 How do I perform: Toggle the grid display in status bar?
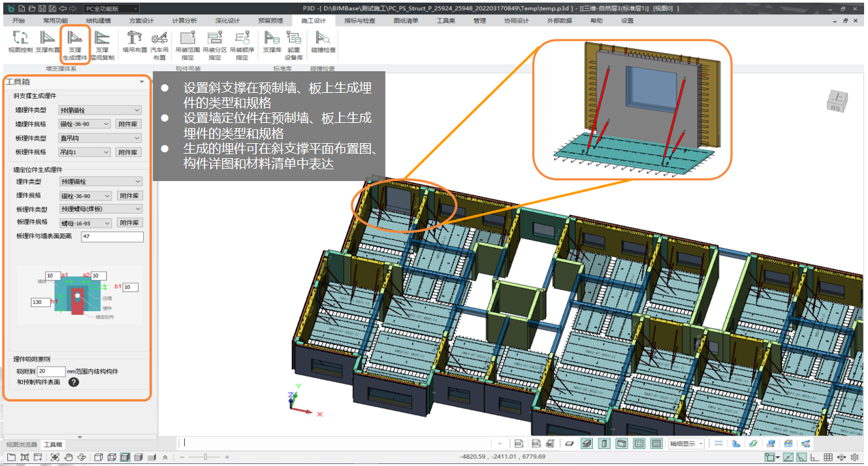click(828, 458)
